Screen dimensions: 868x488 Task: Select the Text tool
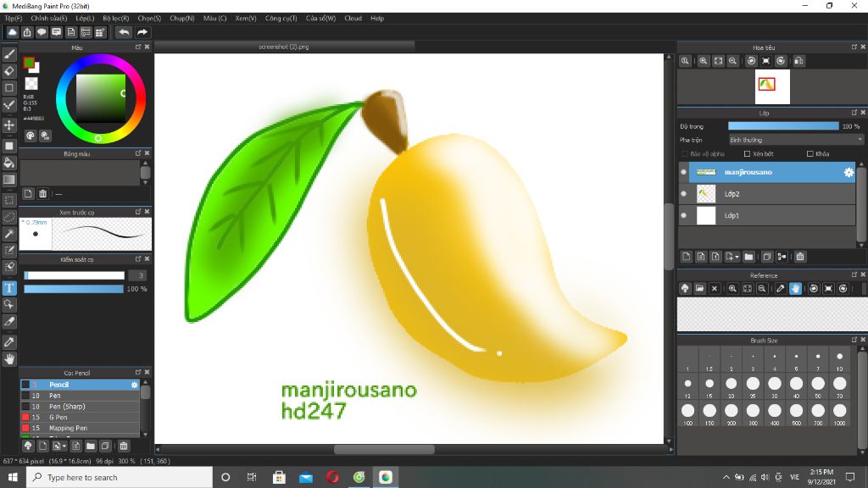tap(9, 288)
